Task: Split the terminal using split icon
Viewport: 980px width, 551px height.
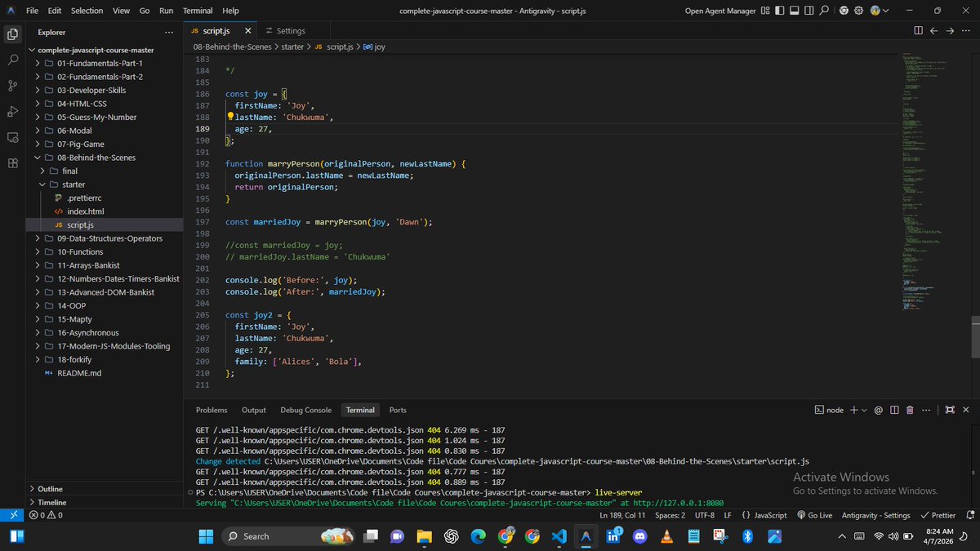Action: 894,410
